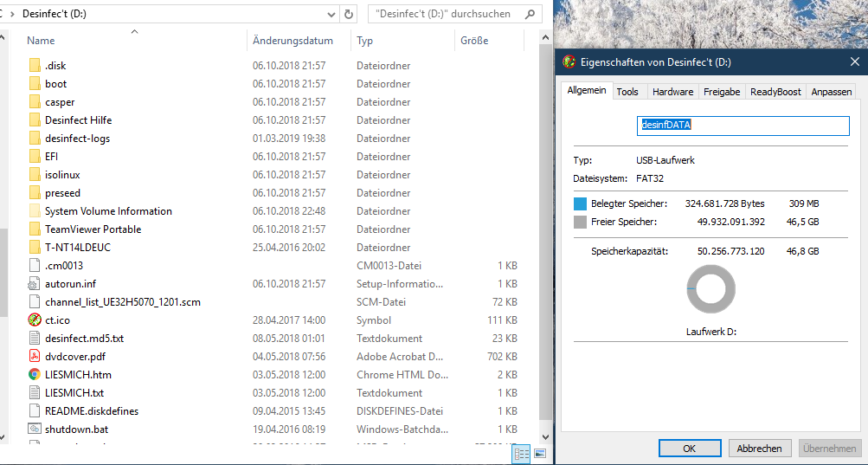Refresh the Desinfec't (D:) folder view

(348, 14)
